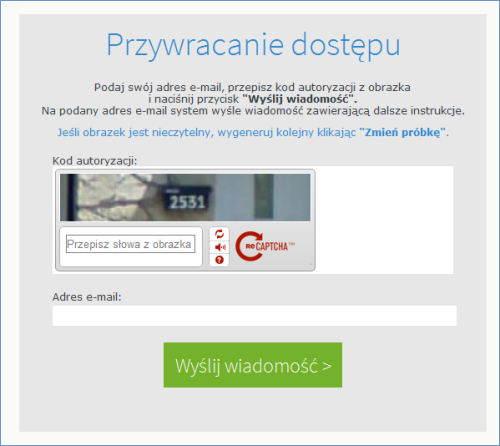Open the reCAPTCHA help question mark icon
Image resolution: width=500 pixels, height=446 pixels.
click(x=219, y=260)
